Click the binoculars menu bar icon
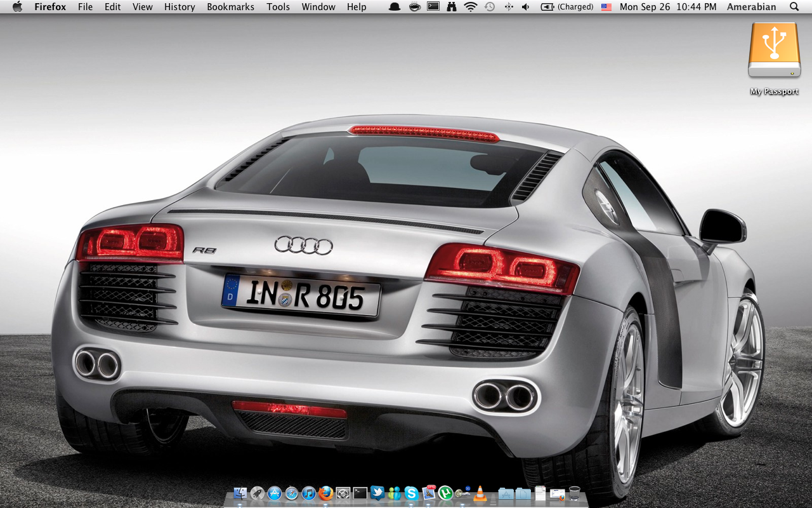Viewport: 812px width, 508px height. point(452,7)
